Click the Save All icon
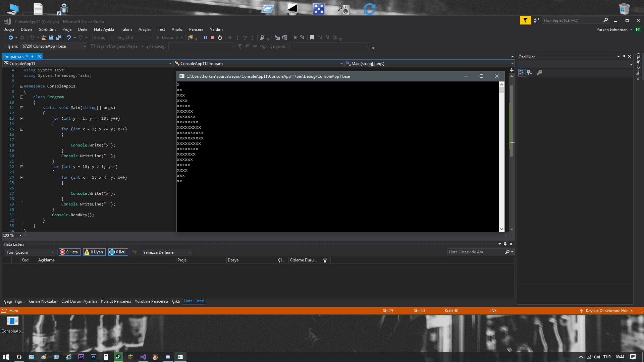644x362 pixels. pos(59,38)
